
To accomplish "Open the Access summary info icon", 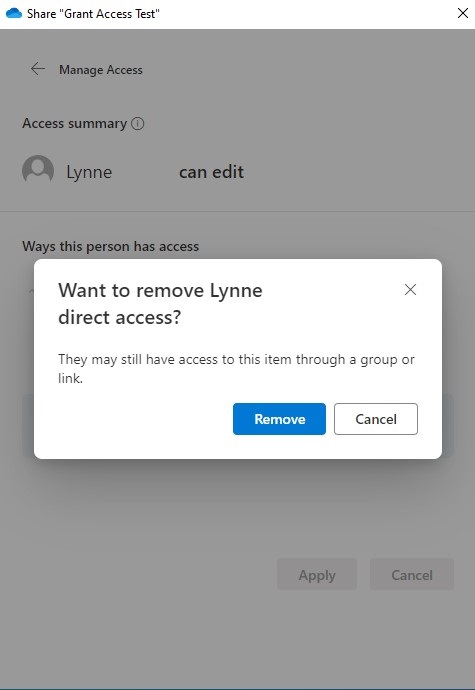I will (x=137, y=124).
